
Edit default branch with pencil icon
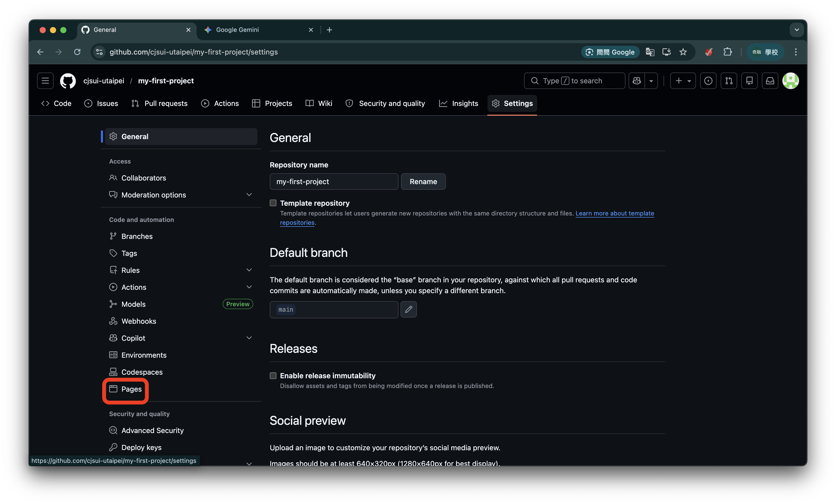pos(408,309)
